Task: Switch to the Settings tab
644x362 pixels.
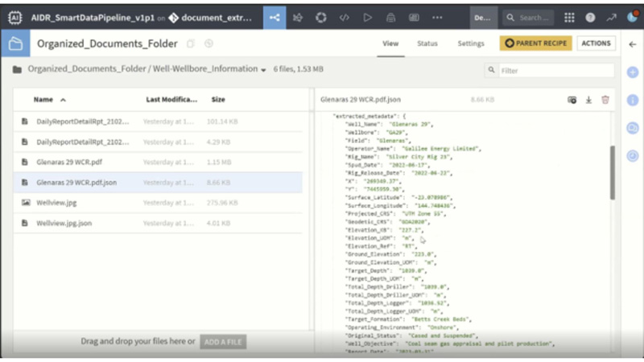Action: click(x=471, y=43)
